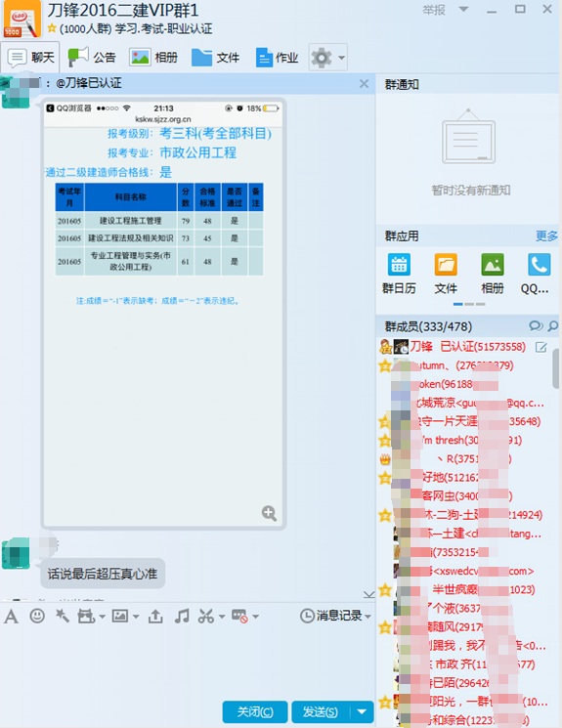Switch to the 公告 announcements tab
The image size is (562, 728).
(92, 57)
